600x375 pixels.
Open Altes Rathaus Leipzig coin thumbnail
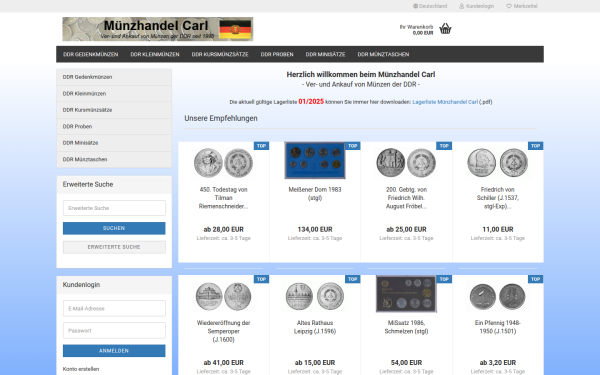coord(315,296)
